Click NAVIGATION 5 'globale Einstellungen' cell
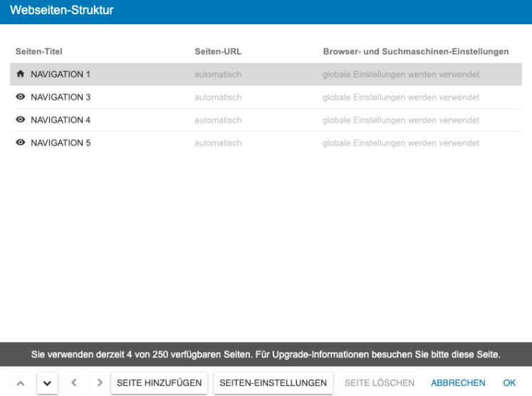The width and height of the screenshot is (532, 396). (x=401, y=142)
